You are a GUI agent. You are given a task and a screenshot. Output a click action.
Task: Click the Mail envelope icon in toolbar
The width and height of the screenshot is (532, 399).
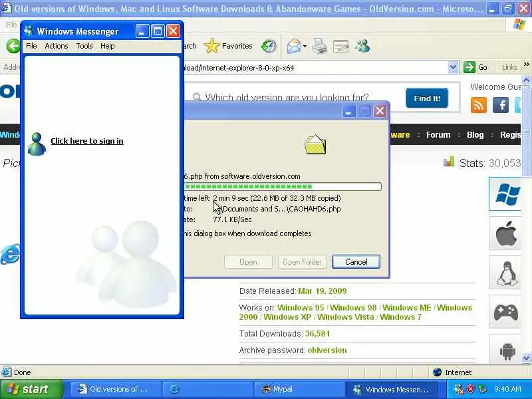click(x=294, y=46)
